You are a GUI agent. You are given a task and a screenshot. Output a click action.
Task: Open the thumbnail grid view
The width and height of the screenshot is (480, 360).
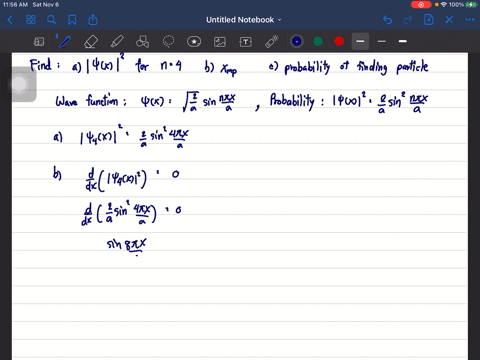(x=31, y=20)
